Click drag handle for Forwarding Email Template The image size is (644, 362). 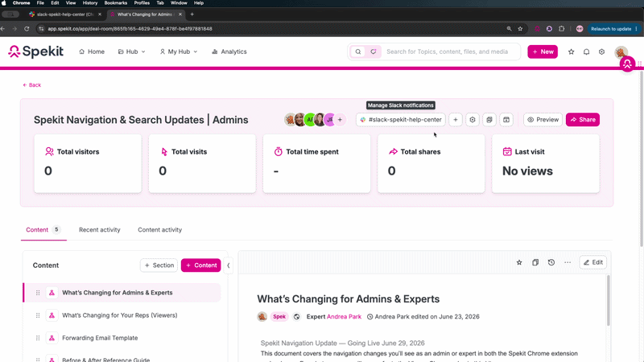(x=38, y=338)
